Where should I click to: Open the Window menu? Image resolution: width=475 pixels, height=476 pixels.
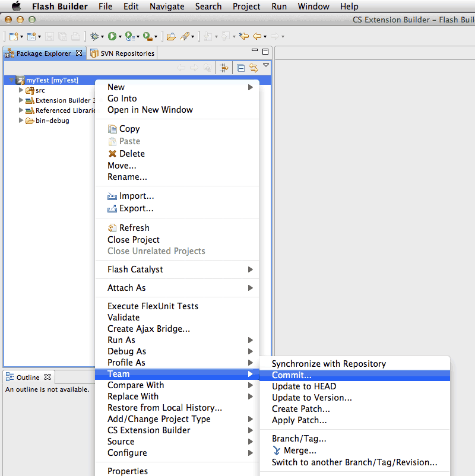pos(313,7)
